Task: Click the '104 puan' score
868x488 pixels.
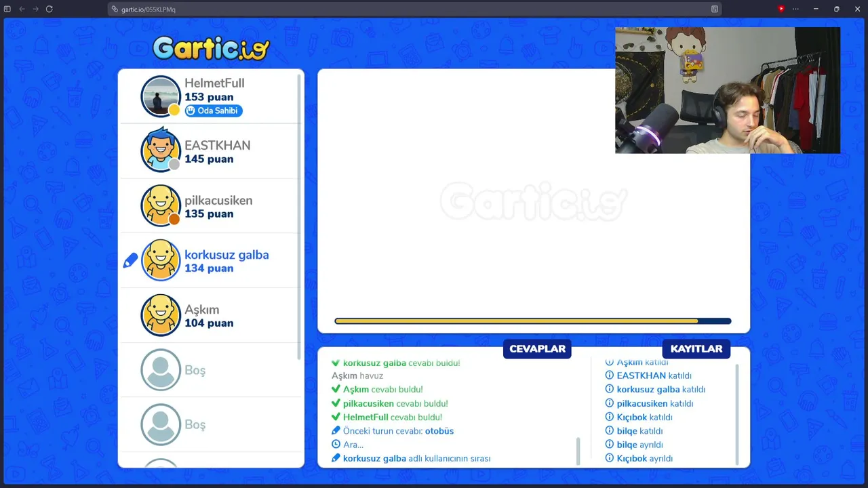Action: [209, 323]
